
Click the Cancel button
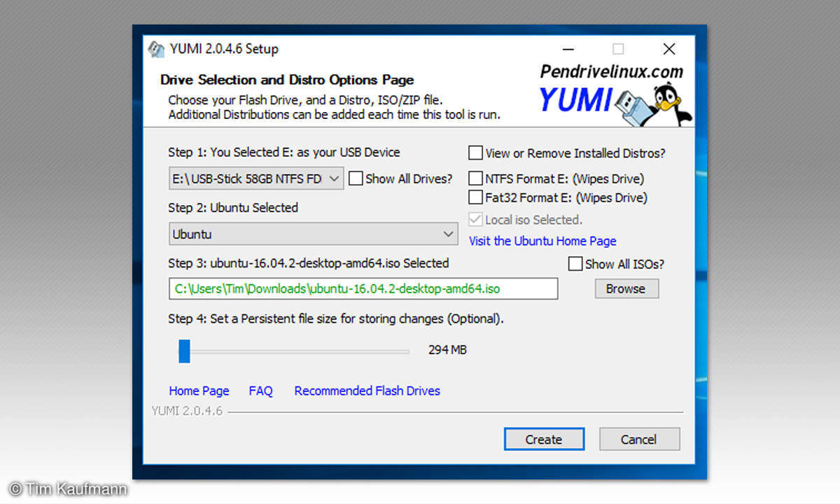(x=639, y=440)
